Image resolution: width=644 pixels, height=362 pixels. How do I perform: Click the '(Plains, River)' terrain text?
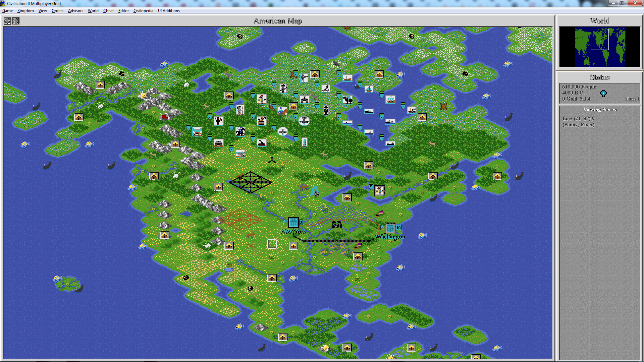click(578, 125)
